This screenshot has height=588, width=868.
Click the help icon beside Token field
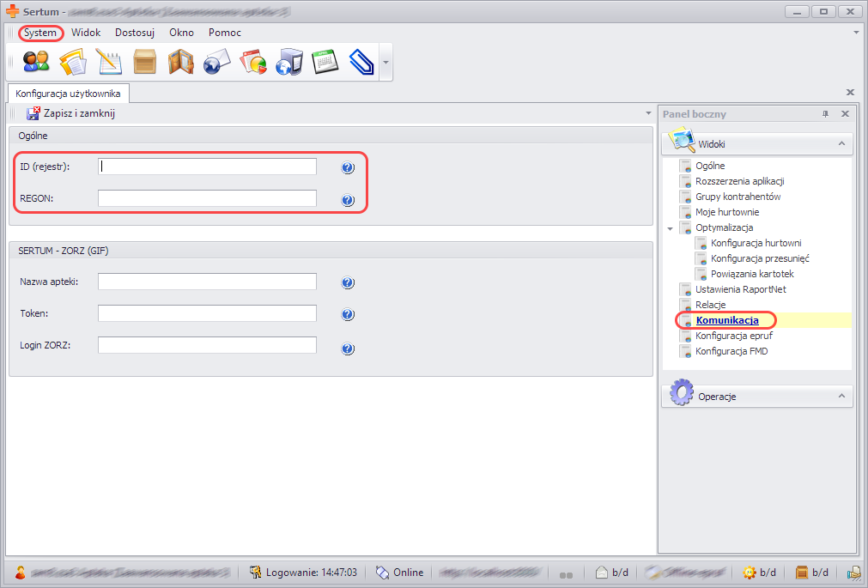[x=348, y=314]
